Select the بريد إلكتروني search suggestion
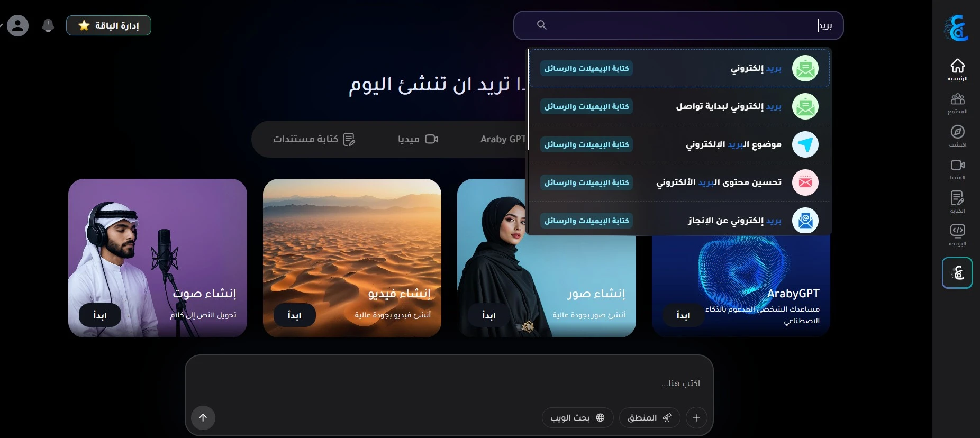Viewport: 980px width, 438px height. pos(679,68)
